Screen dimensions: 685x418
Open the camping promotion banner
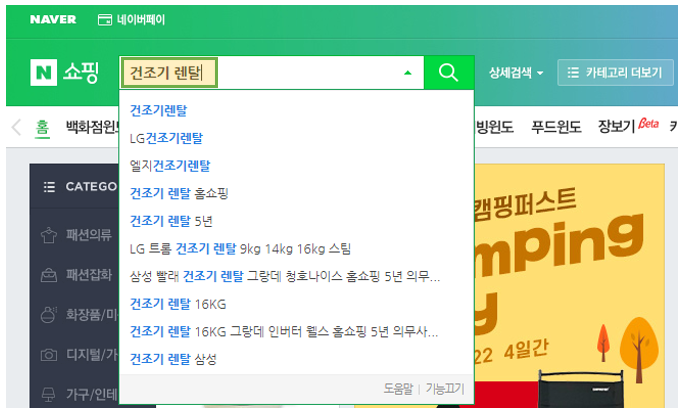[x=570, y=286]
